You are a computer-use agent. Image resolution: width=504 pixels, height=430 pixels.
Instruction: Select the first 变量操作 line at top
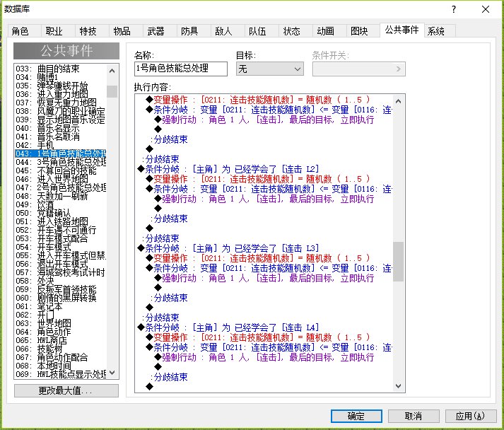(258, 100)
